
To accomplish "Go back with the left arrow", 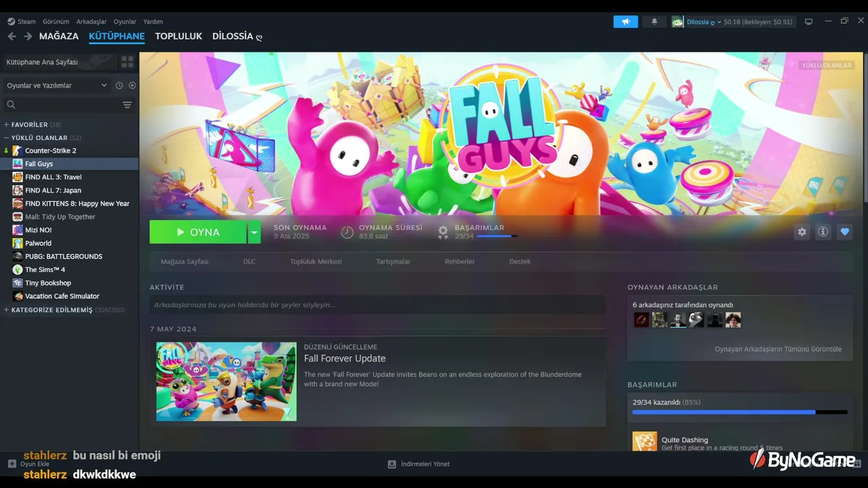I will click(12, 37).
